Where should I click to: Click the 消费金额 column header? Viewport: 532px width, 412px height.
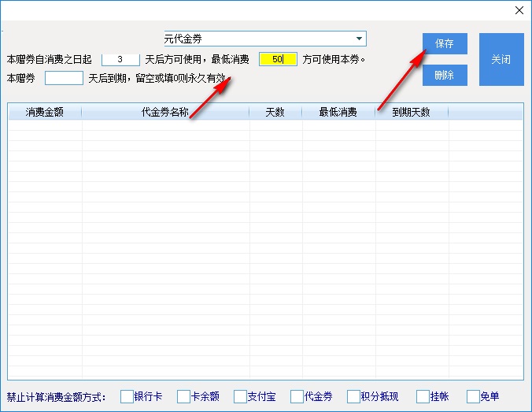coord(44,112)
